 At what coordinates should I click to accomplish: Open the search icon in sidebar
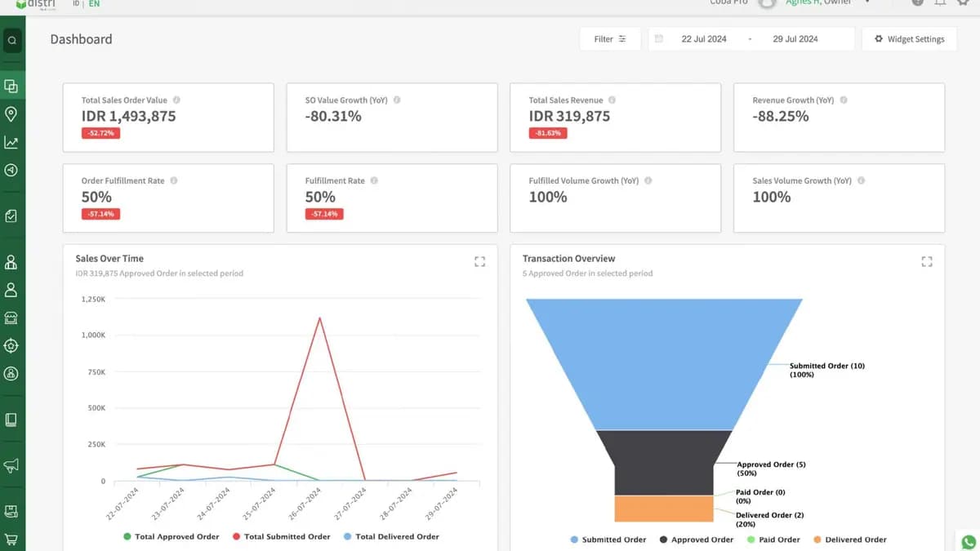(x=11, y=40)
